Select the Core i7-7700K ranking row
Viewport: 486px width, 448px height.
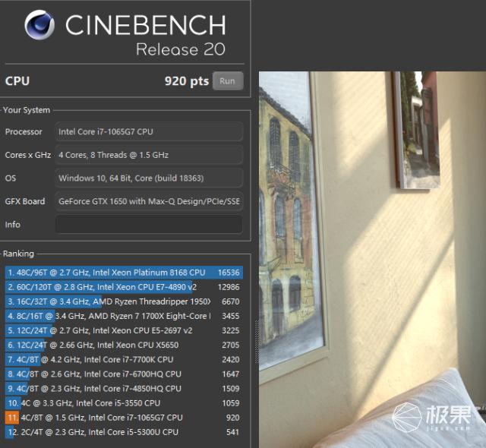124,360
